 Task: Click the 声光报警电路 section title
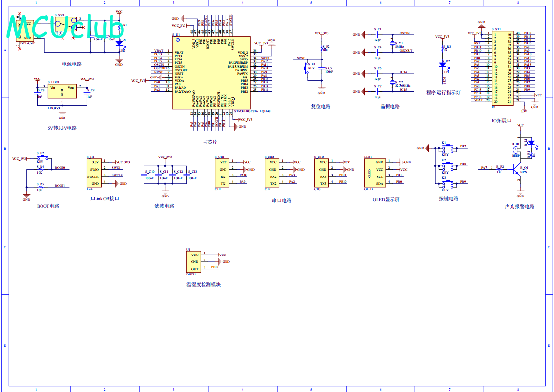pos(520,206)
